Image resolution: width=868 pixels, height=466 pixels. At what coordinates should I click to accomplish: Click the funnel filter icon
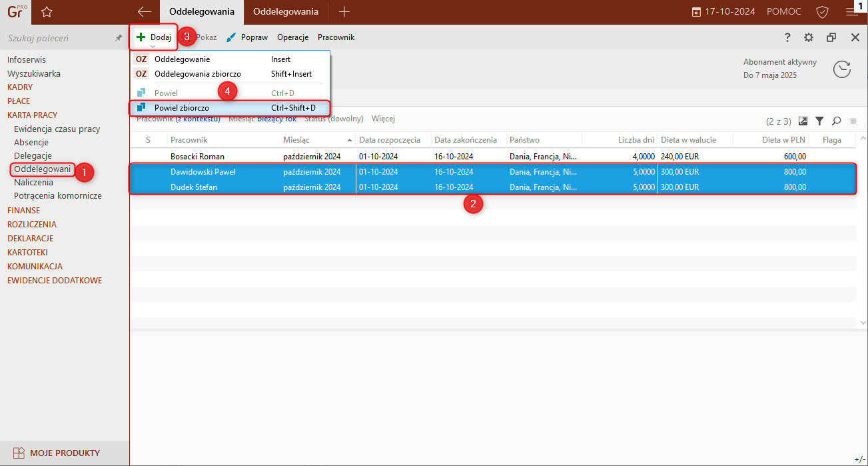(819, 121)
